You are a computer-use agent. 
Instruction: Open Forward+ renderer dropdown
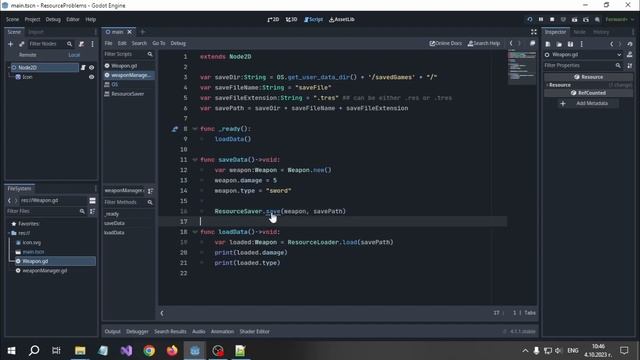click(619, 19)
